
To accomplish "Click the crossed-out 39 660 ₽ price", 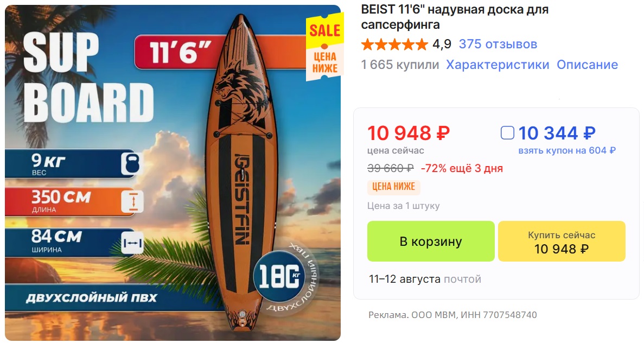I will click(x=390, y=168).
